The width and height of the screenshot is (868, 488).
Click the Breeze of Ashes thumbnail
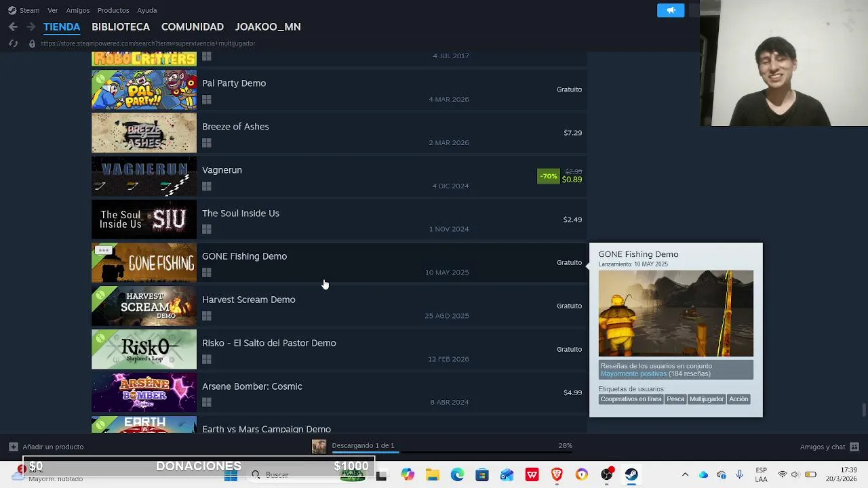(x=144, y=133)
